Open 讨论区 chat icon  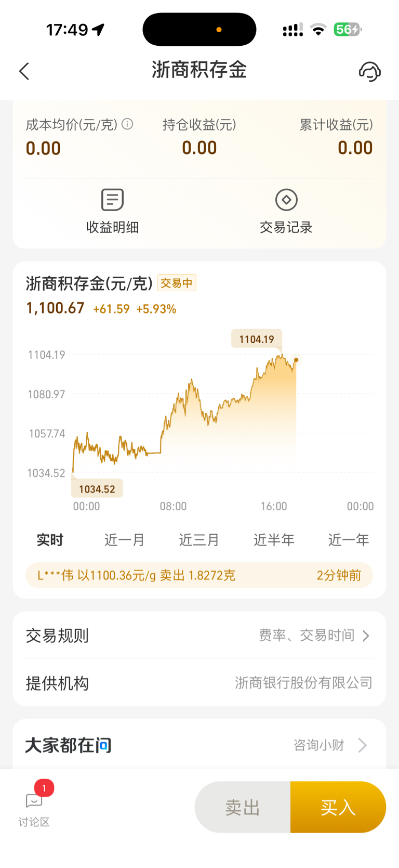[34, 801]
